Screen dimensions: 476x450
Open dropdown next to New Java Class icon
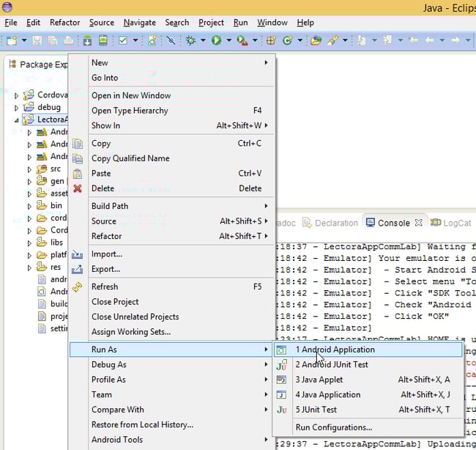coord(300,40)
